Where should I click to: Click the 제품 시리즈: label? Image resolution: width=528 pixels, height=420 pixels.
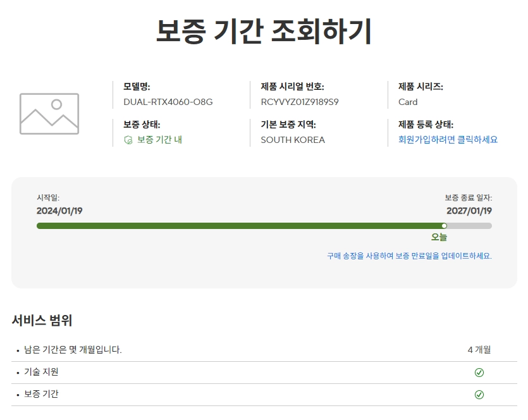421,87
